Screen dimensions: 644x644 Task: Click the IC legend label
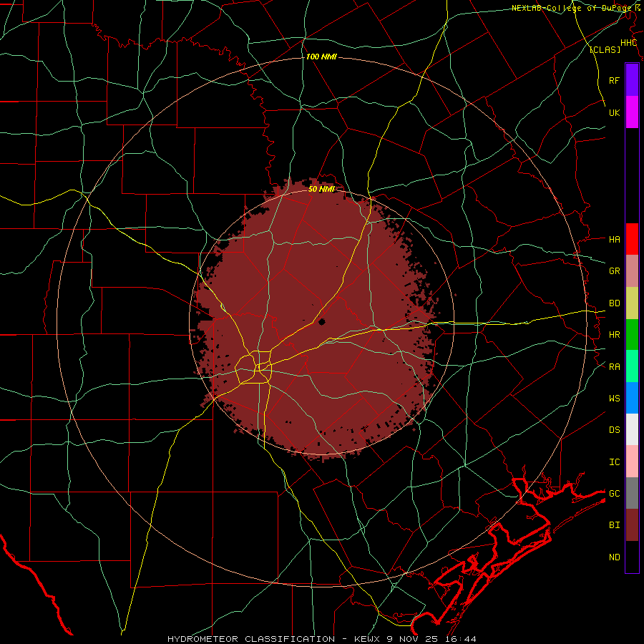coord(615,462)
